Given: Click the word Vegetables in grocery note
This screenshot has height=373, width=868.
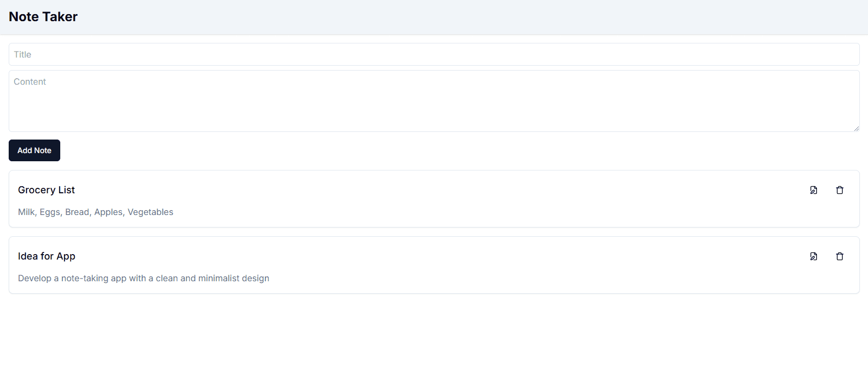Looking at the screenshot, I should [150, 212].
